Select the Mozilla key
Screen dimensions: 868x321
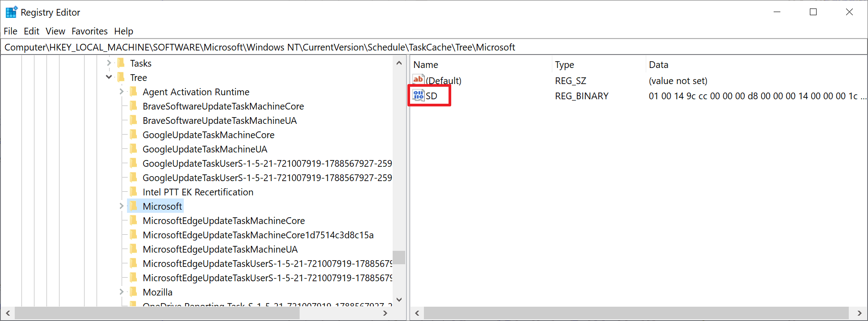[157, 292]
